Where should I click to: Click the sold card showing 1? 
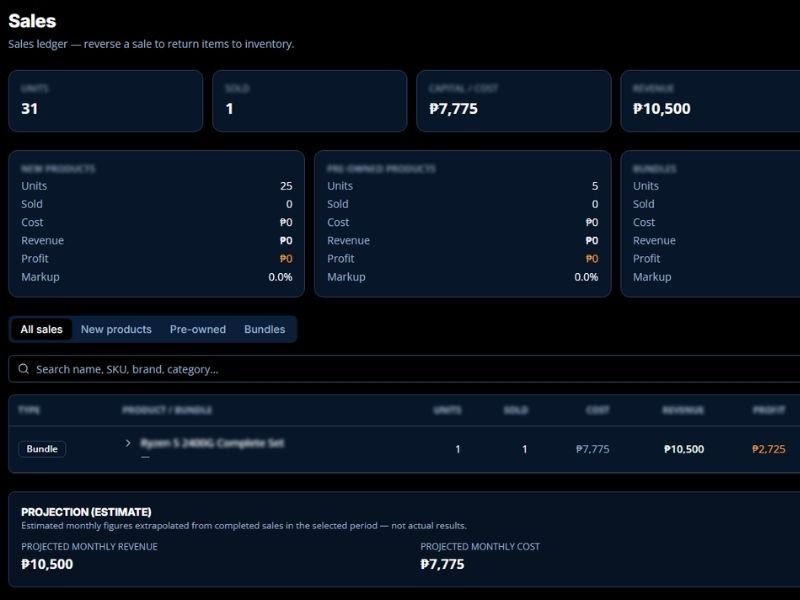click(310, 101)
